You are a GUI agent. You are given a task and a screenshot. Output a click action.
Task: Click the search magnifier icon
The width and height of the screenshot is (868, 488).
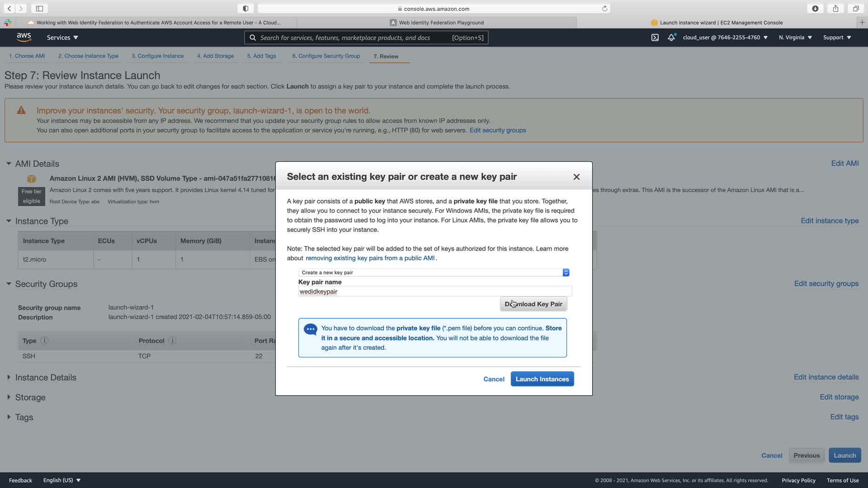[x=253, y=38]
